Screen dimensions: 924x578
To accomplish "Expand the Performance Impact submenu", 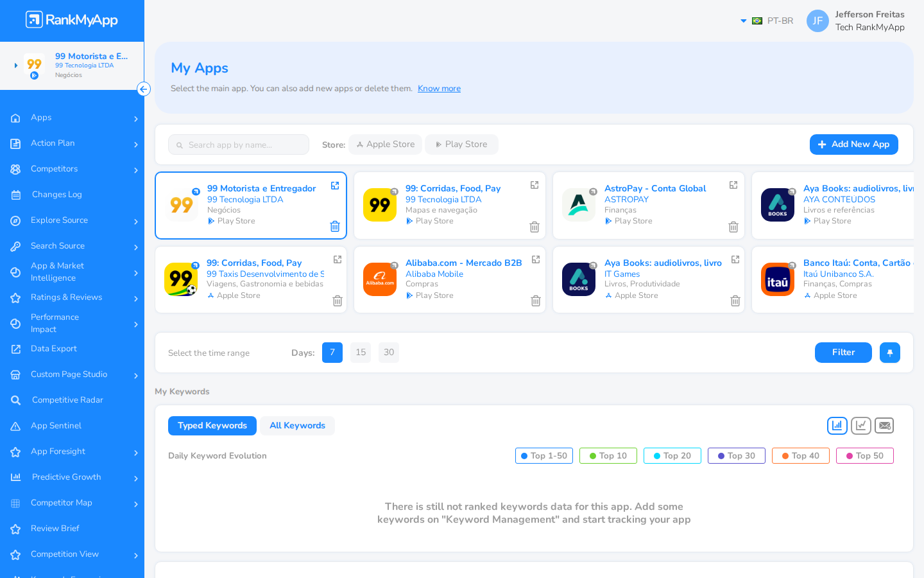I will [x=136, y=324].
